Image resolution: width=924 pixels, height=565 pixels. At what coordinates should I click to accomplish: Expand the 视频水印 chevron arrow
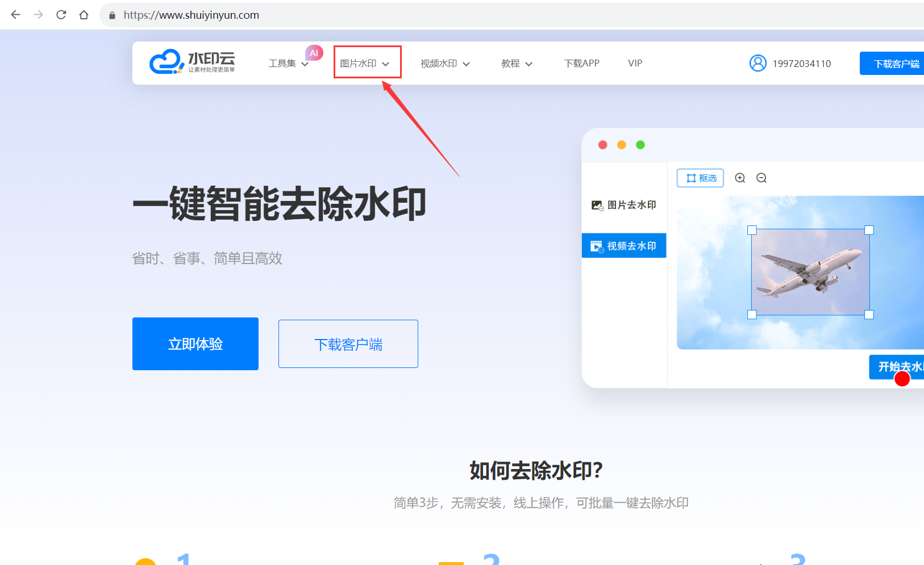tap(467, 64)
